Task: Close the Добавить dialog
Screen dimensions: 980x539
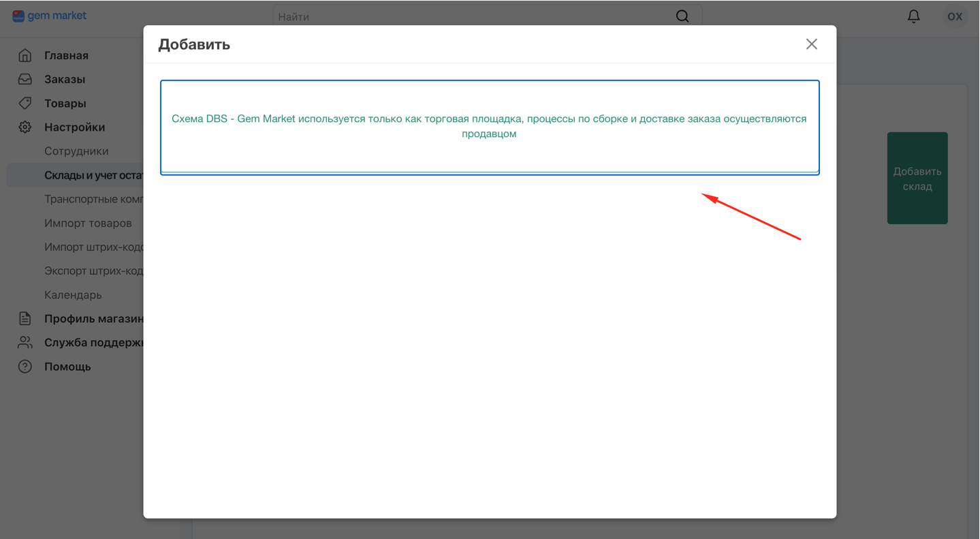Action: (x=811, y=44)
